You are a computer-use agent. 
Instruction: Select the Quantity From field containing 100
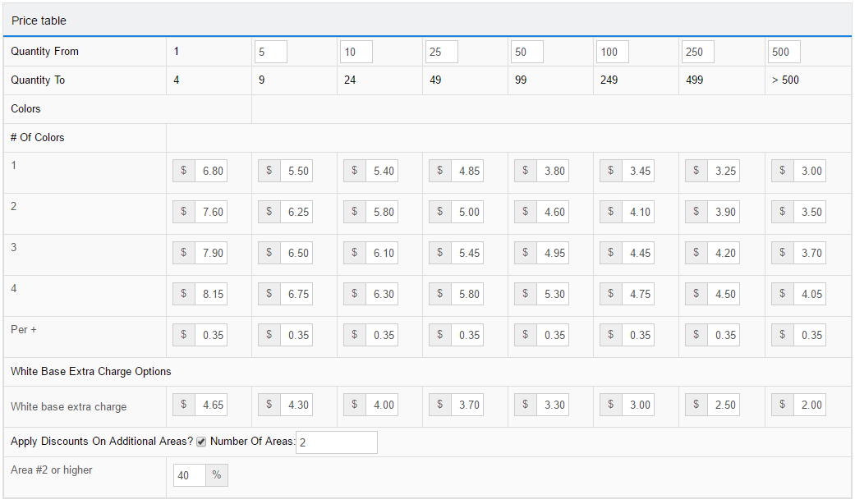(612, 52)
